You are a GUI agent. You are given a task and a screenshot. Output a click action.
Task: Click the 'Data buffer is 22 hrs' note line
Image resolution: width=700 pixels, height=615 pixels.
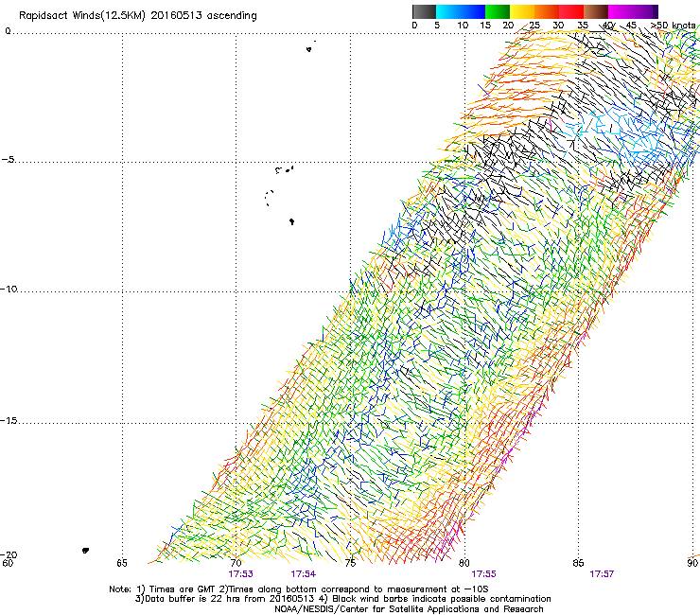(x=342, y=599)
